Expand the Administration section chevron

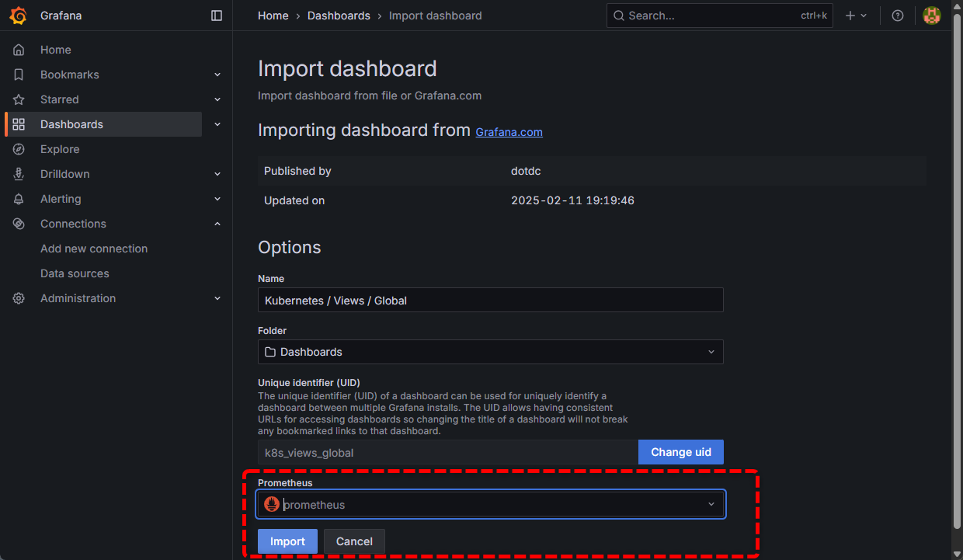[217, 298]
